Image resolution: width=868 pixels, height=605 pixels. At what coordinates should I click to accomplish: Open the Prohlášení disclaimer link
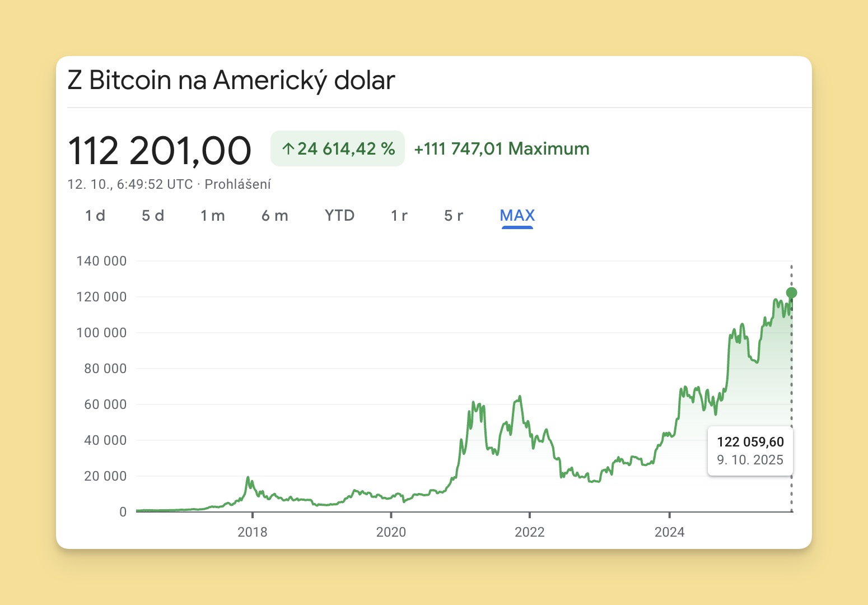(238, 184)
